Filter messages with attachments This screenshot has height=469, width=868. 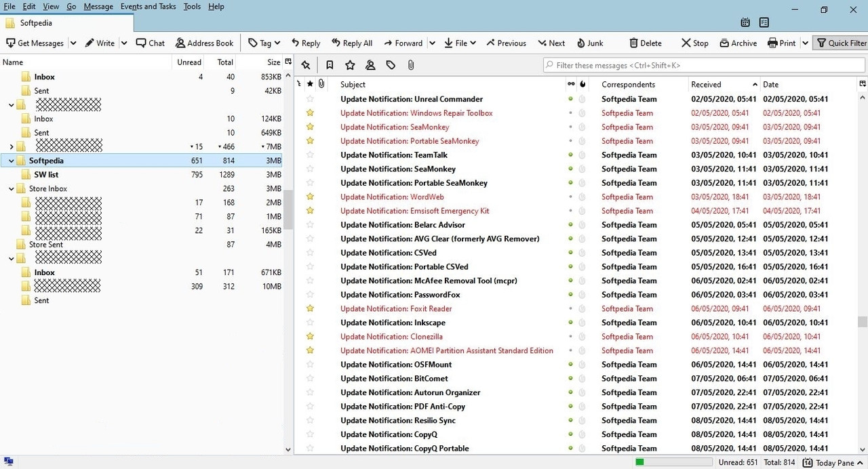point(411,65)
